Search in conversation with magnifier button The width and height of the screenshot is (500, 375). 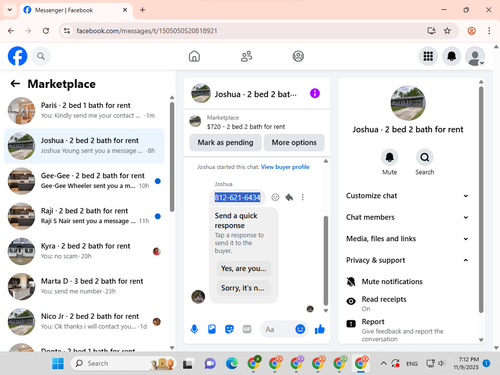pyautogui.click(x=425, y=157)
